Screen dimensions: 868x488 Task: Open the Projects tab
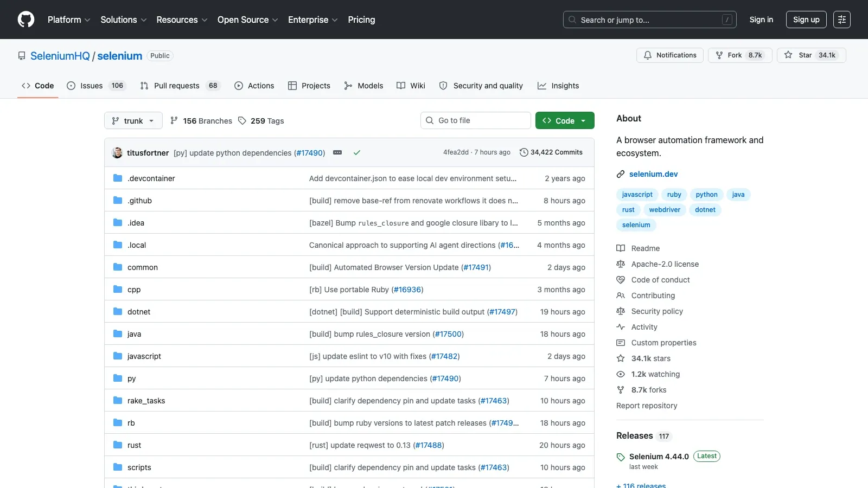point(309,86)
